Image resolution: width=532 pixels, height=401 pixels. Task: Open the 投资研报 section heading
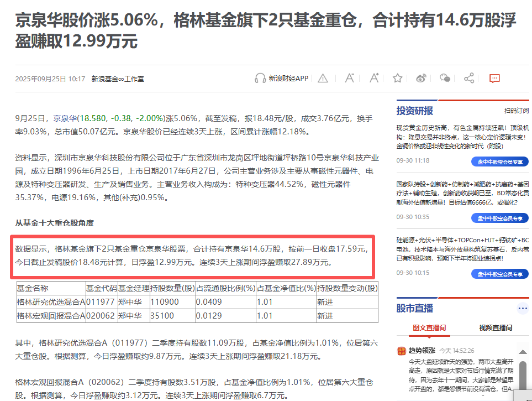pos(415,111)
